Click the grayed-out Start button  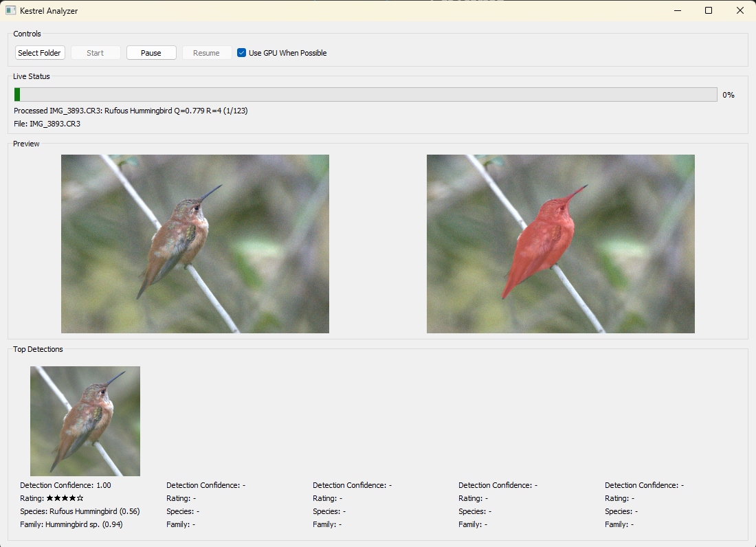tap(96, 52)
